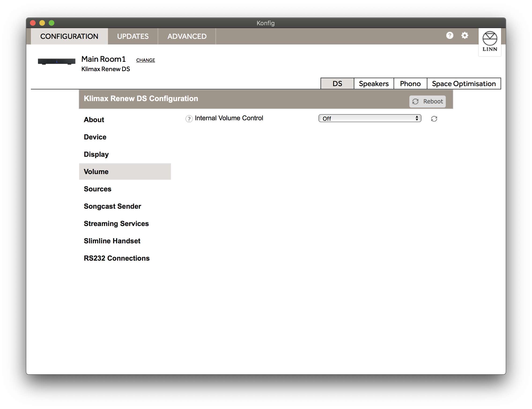Click the reset icon next to Off dropdown
This screenshot has width=532, height=409.
pos(434,119)
